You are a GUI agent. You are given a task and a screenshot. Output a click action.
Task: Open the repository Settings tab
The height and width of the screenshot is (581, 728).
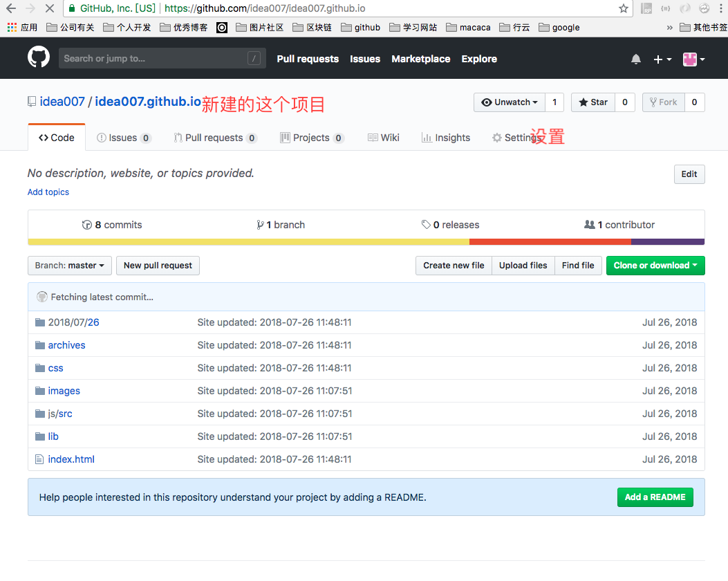[516, 138]
